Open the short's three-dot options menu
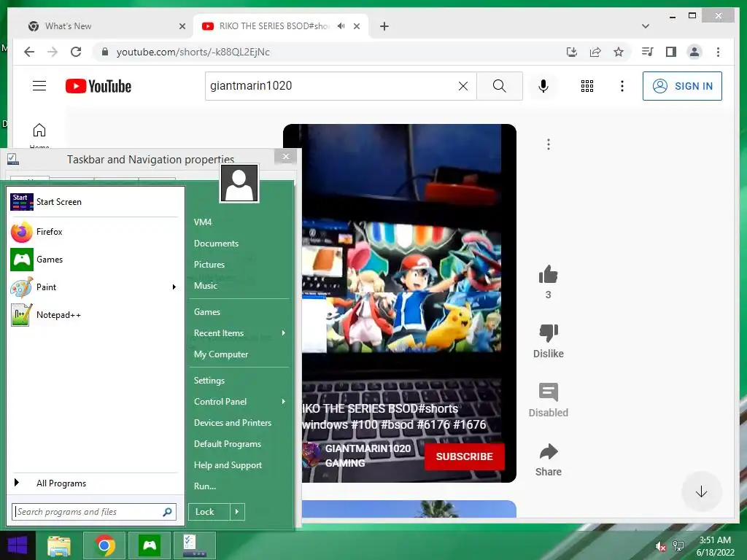 point(549,144)
